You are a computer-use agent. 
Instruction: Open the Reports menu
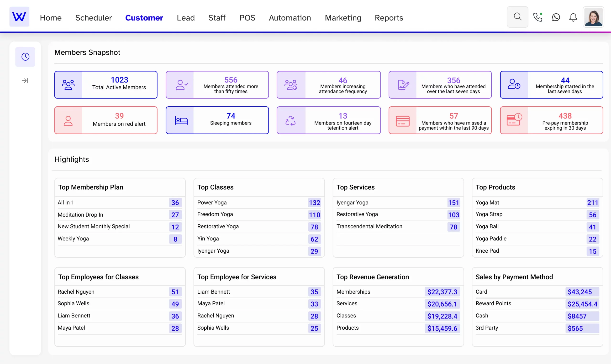pos(389,18)
